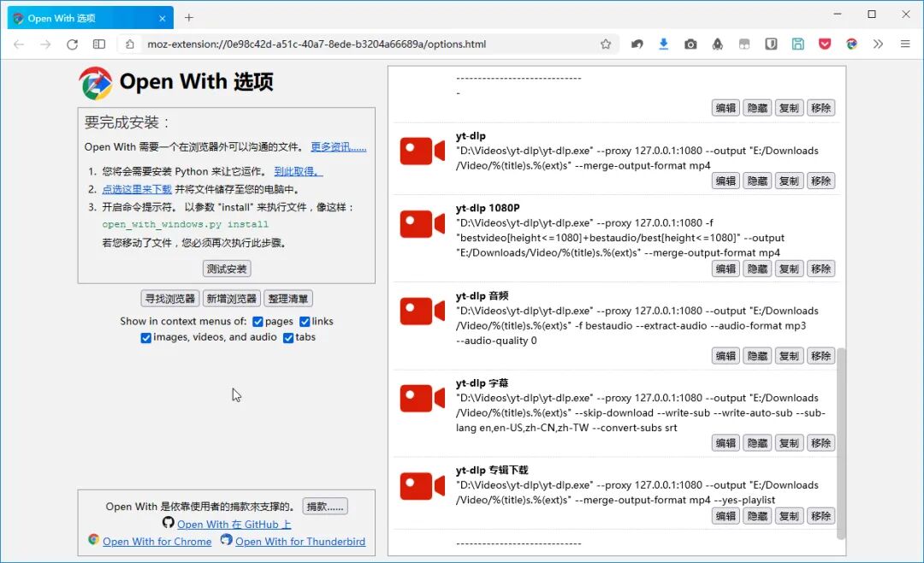This screenshot has height=563, width=924.
Task: Click the red Pocket icon
Action: (825, 44)
